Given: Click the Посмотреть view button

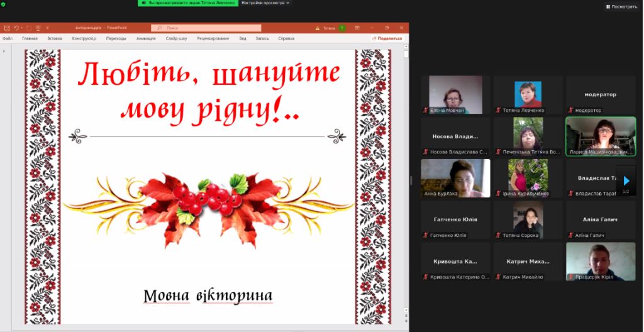Looking at the screenshot, I should [x=621, y=6].
